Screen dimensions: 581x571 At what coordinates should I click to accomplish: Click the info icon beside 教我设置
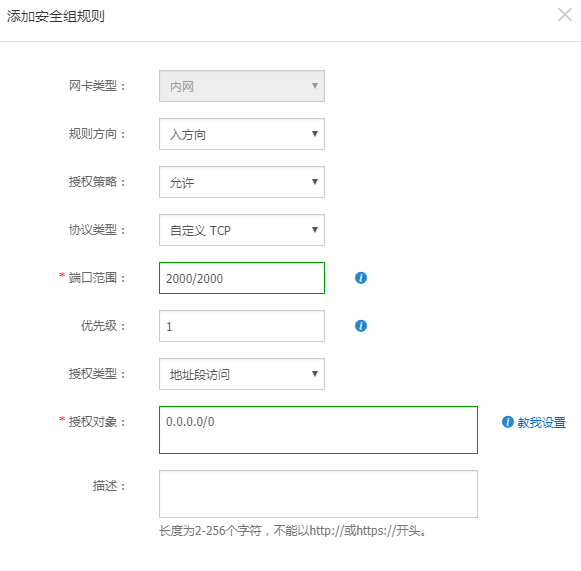coord(508,422)
